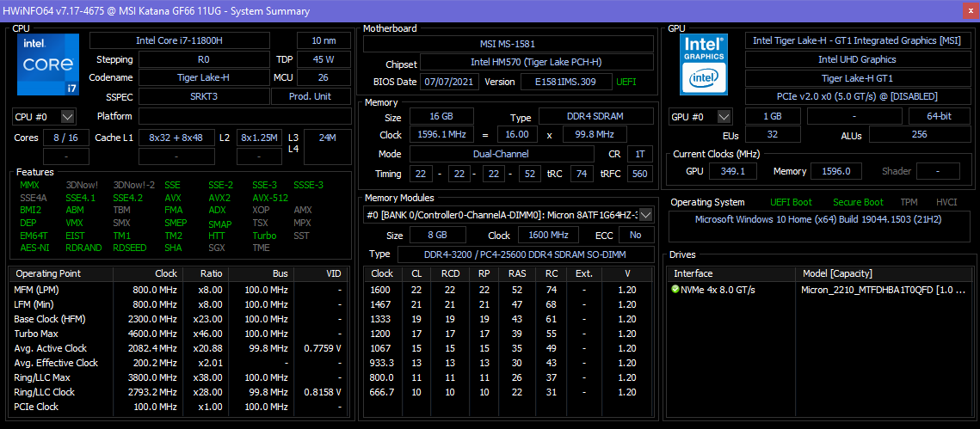This screenshot has height=429, width=980.
Task: Click the HVCI indicator
Action: (x=946, y=202)
